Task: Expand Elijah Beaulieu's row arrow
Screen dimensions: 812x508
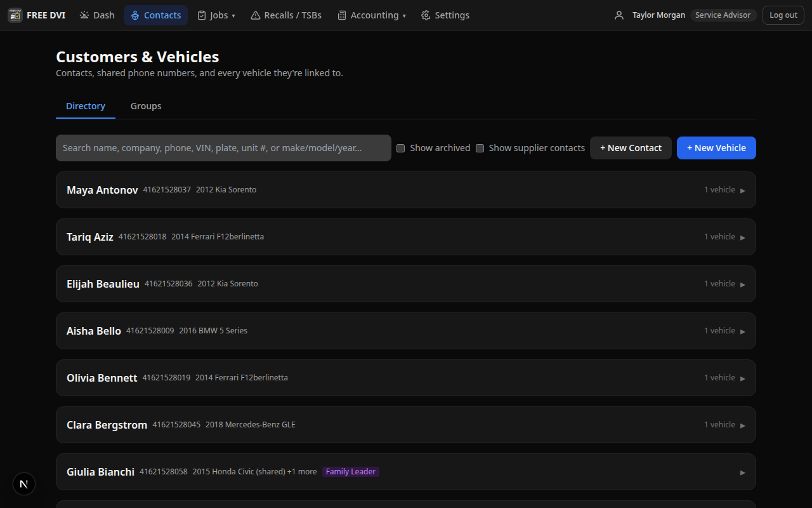Action: tap(743, 284)
